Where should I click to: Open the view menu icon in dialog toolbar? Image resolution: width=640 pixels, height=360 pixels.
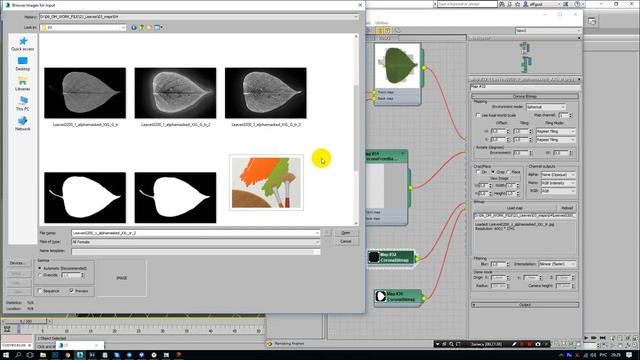pyautogui.click(x=158, y=27)
